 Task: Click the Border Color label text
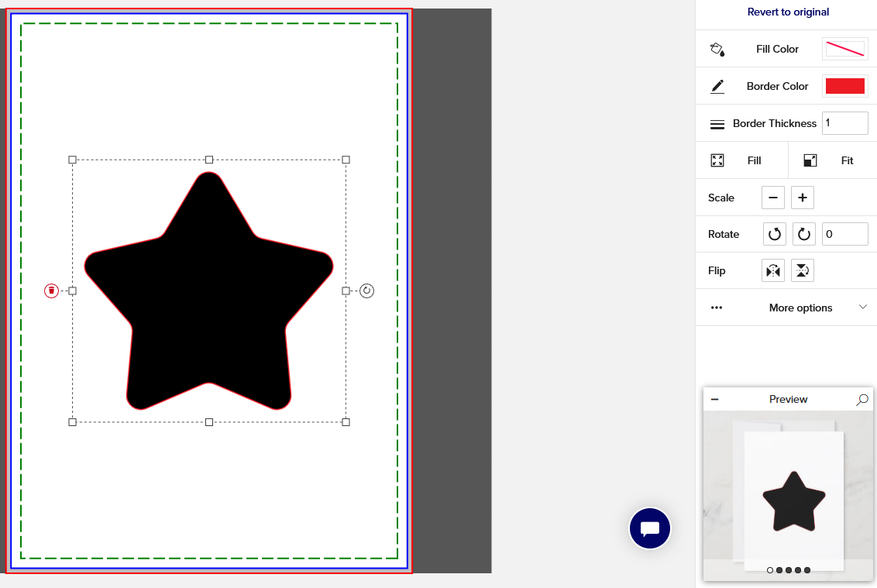pyautogui.click(x=777, y=86)
